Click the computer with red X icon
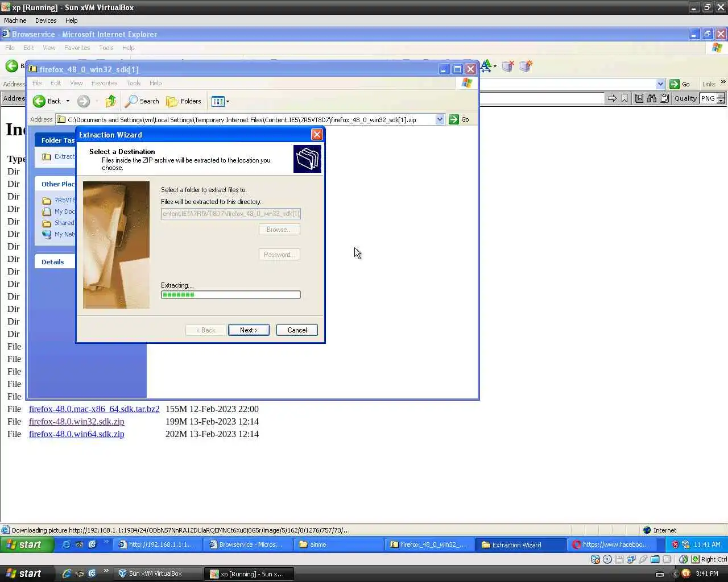The image size is (728, 582). point(508,66)
